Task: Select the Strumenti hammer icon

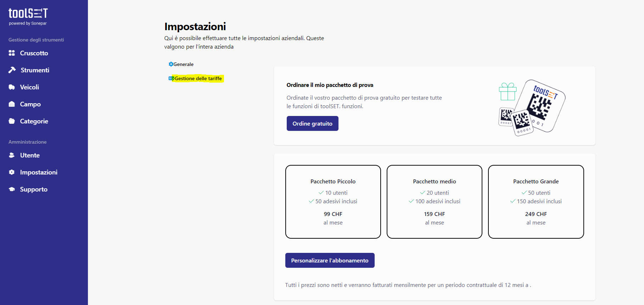Action: pyautogui.click(x=12, y=70)
